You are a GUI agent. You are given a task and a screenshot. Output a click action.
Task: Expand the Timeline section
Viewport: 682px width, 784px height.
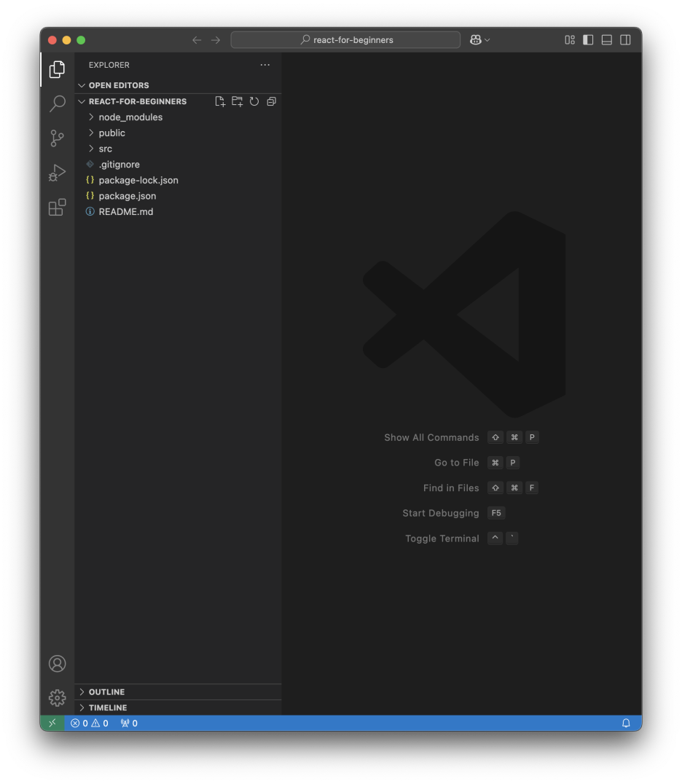[178, 707]
